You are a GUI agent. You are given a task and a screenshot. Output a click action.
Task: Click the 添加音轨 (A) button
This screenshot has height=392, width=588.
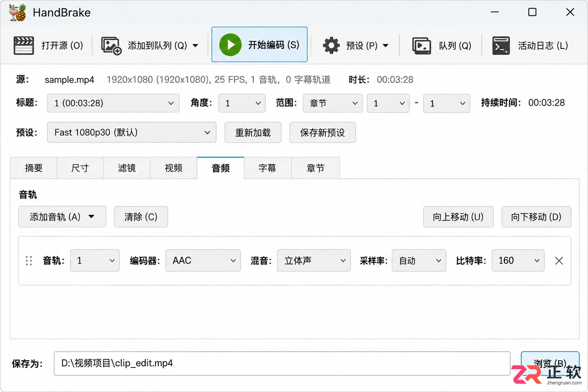click(62, 217)
